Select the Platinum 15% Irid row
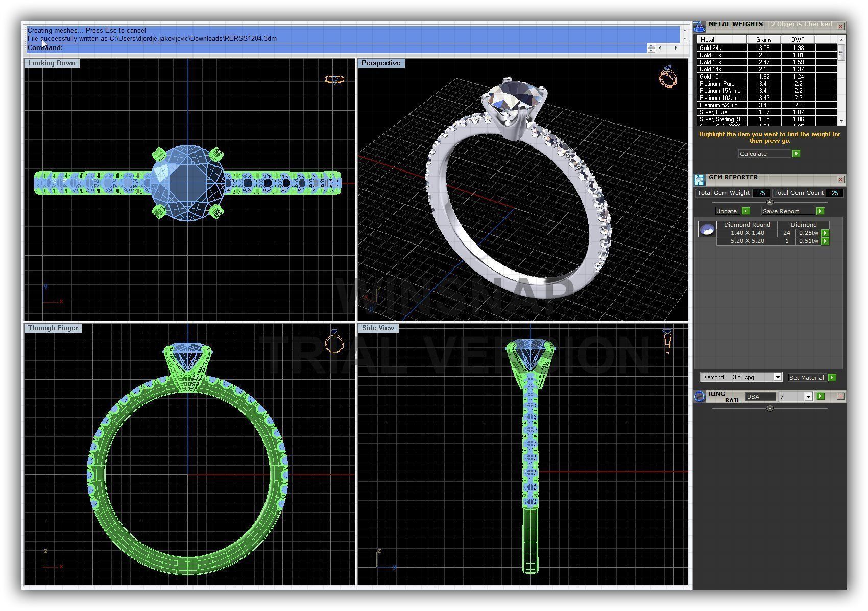The width and height of the screenshot is (868, 611). [x=767, y=91]
